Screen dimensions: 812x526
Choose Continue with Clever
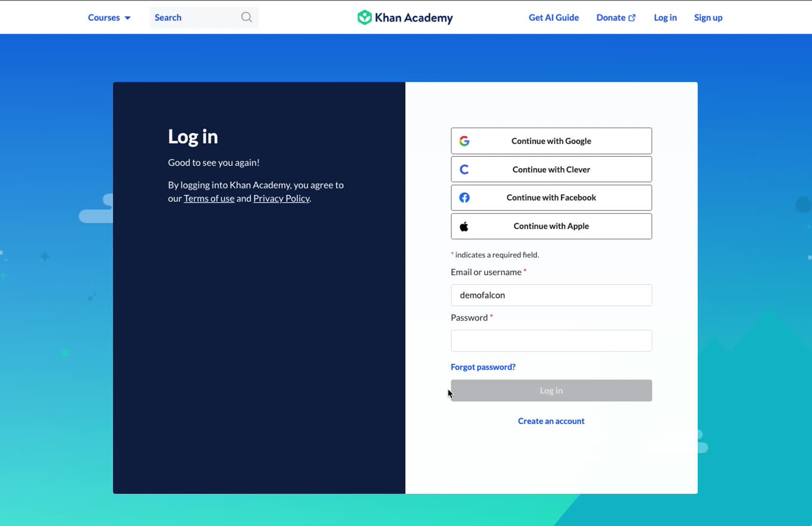click(551, 169)
